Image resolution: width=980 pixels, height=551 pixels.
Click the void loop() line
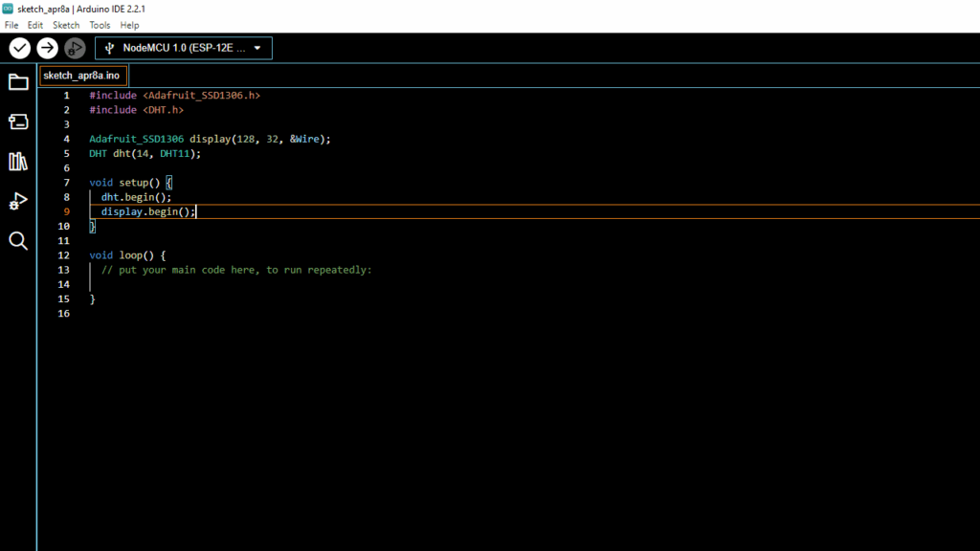127,255
